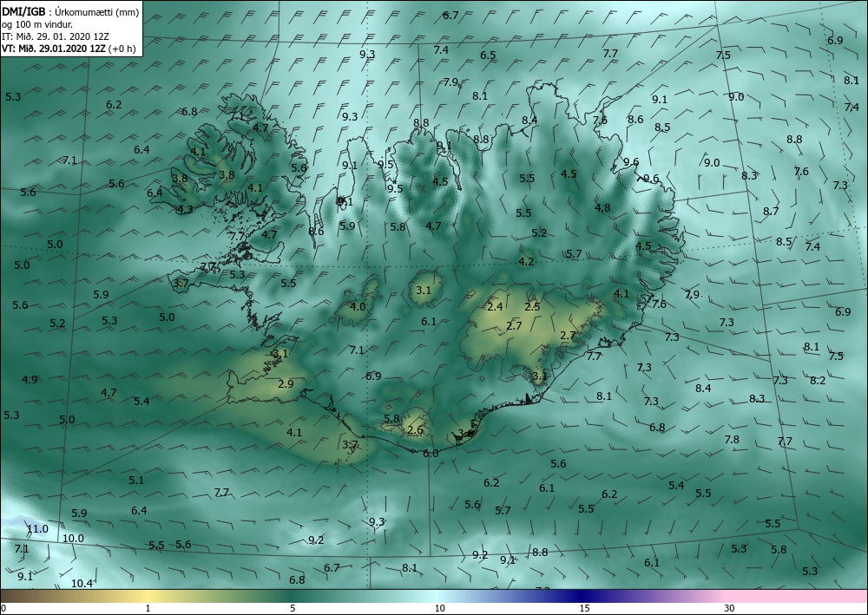Select the 10.4 value on the map
Screen dimensions: 868x615
click(x=82, y=583)
